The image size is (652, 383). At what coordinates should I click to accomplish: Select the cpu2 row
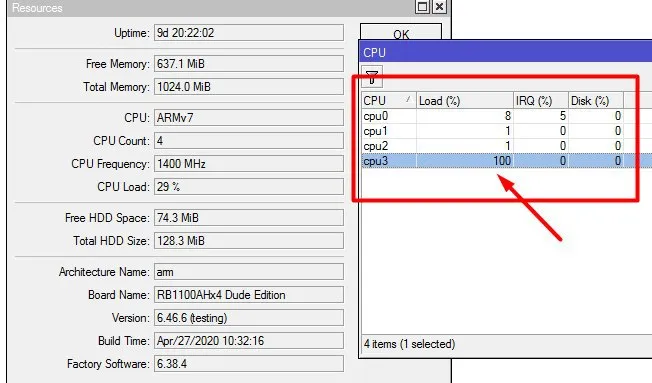506,146
